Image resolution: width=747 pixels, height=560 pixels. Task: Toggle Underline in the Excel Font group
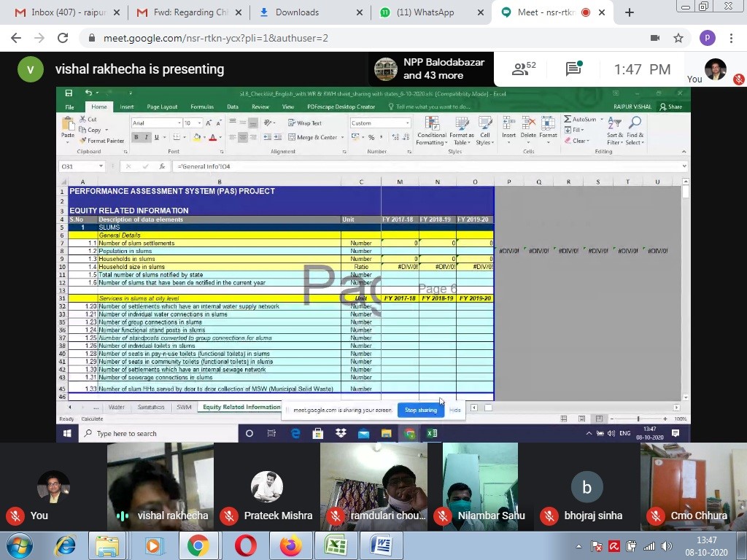coord(156,138)
